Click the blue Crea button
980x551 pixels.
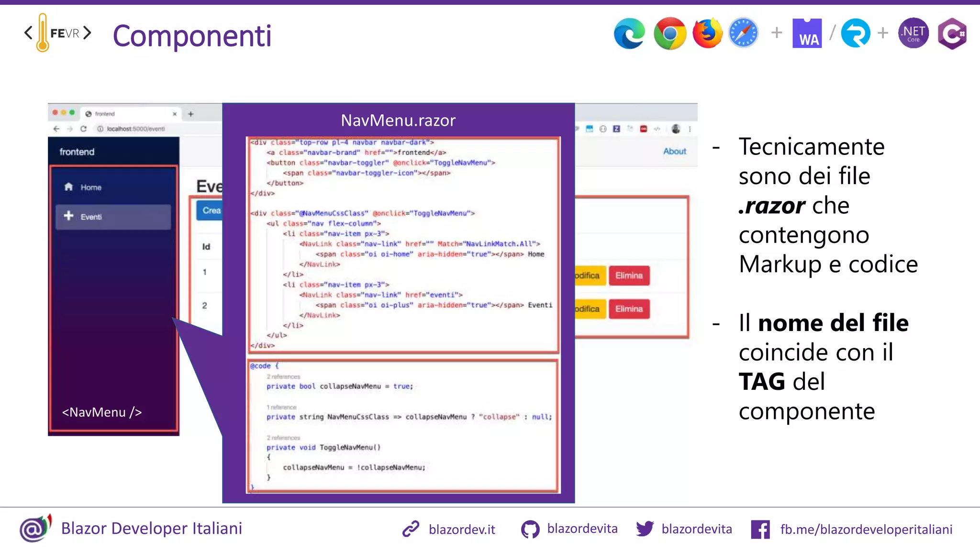pos(209,210)
